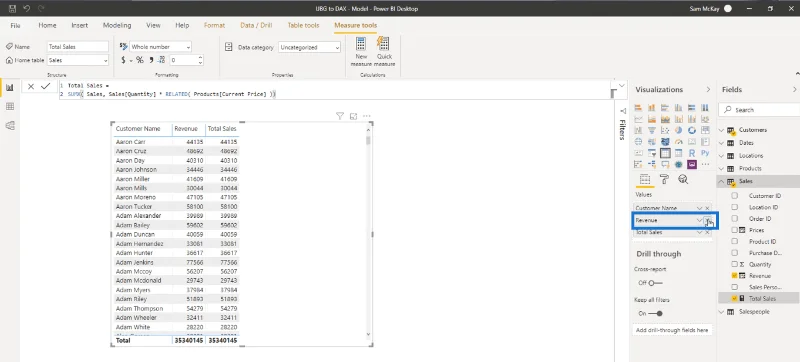
Task: Toggle Cross-report switch on
Action: pyautogui.click(x=656, y=282)
